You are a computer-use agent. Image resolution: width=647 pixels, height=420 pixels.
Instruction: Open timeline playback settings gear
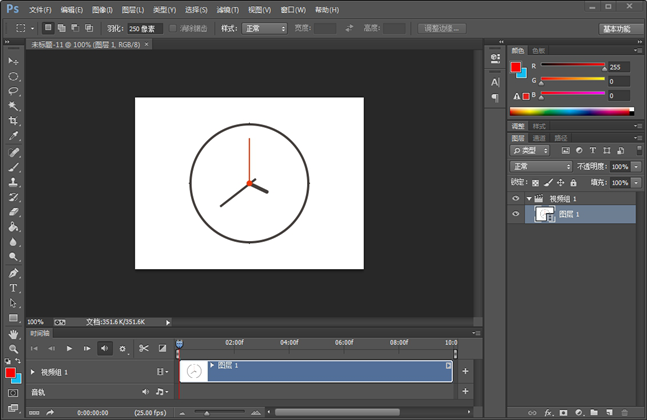pos(123,349)
